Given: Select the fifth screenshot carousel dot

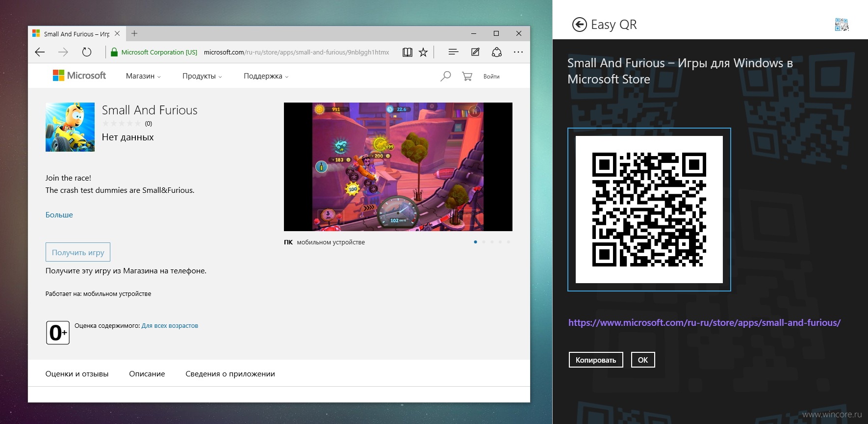Looking at the screenshot, I should 509,242.
